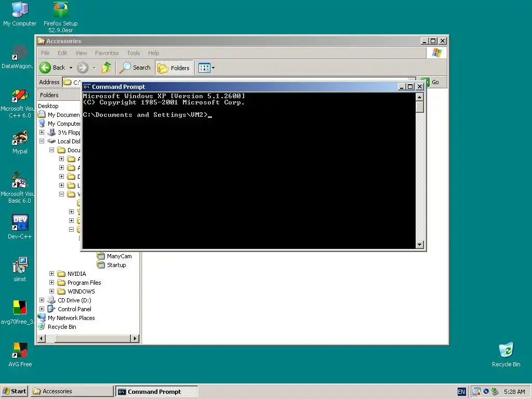Select ManyCam folder in tree

(x=115, y=256)
